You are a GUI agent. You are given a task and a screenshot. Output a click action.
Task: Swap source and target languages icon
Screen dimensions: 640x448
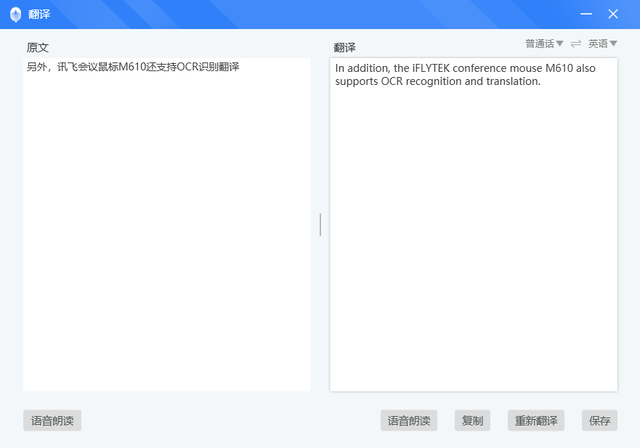pyautogui.click(x=576, y=44)
